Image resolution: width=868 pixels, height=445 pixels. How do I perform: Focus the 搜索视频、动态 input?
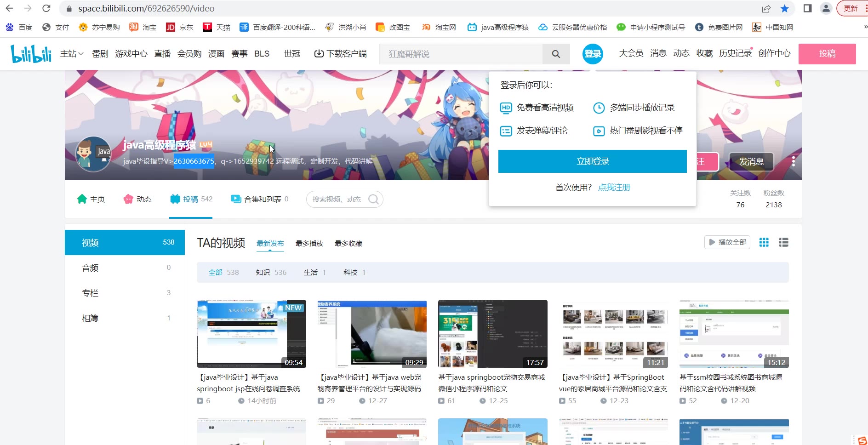click(x=338, y=199)
